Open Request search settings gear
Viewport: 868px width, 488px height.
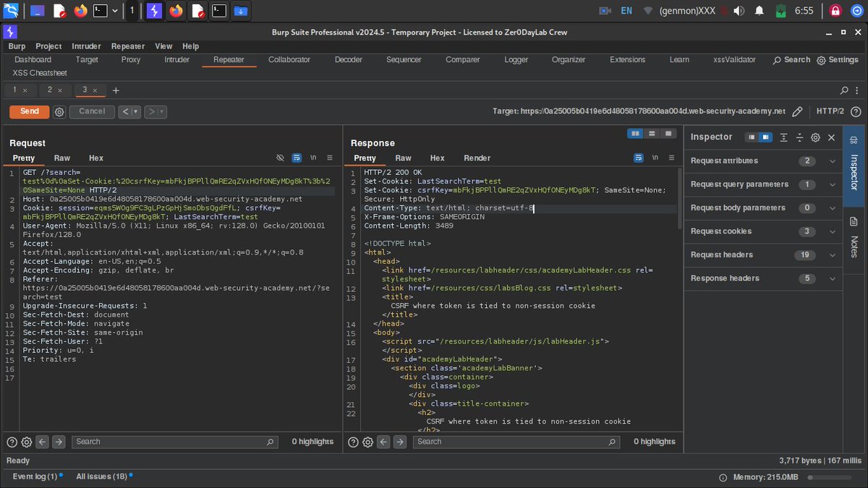(27, 442)
